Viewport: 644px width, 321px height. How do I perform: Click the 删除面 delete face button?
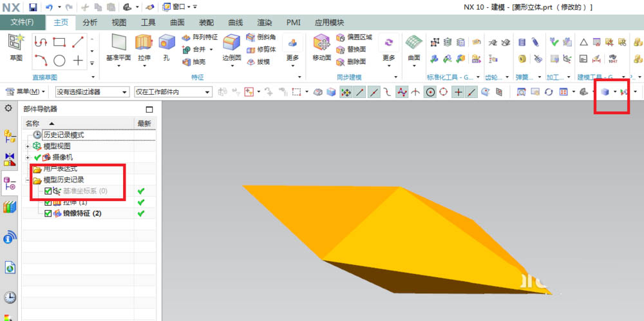point(351,62)
